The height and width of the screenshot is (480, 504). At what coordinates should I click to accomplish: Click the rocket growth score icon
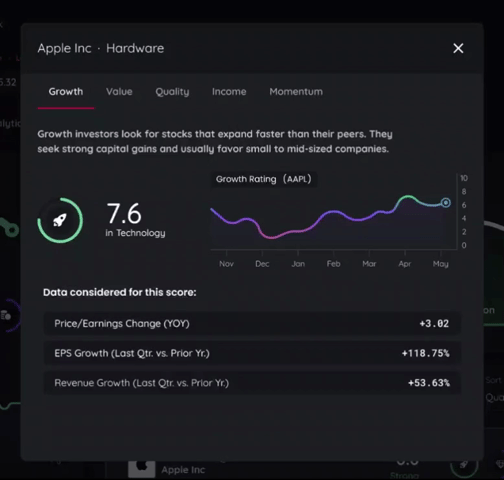pyautogui.click(x=60, y=220)
